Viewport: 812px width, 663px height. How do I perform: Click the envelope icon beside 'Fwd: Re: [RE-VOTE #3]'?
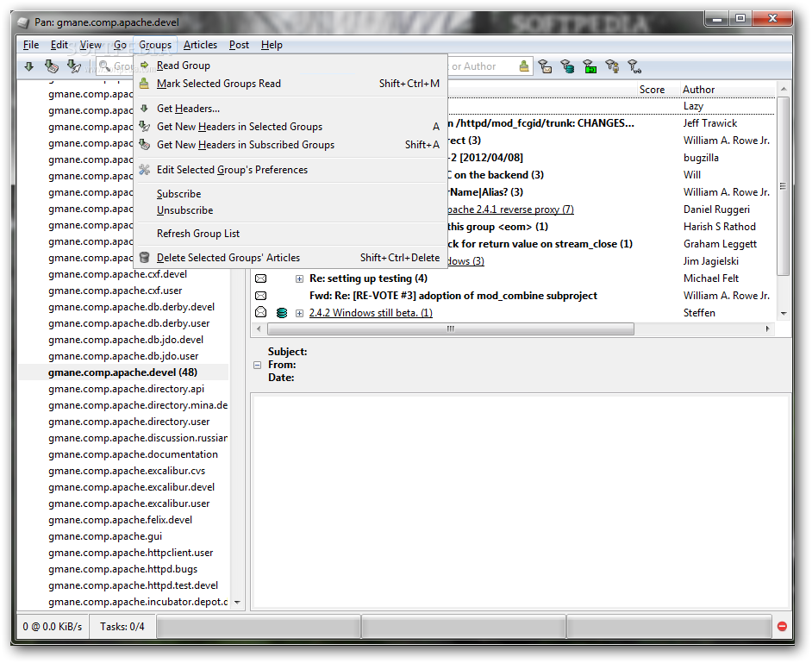tap(261, 296)
